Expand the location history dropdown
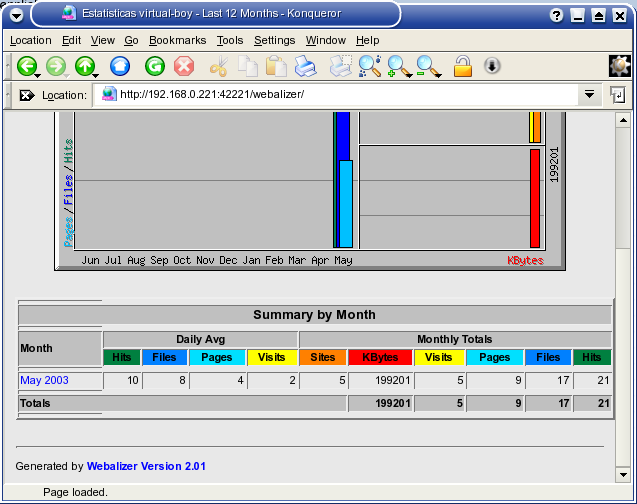637x504 pixels. 589,95
